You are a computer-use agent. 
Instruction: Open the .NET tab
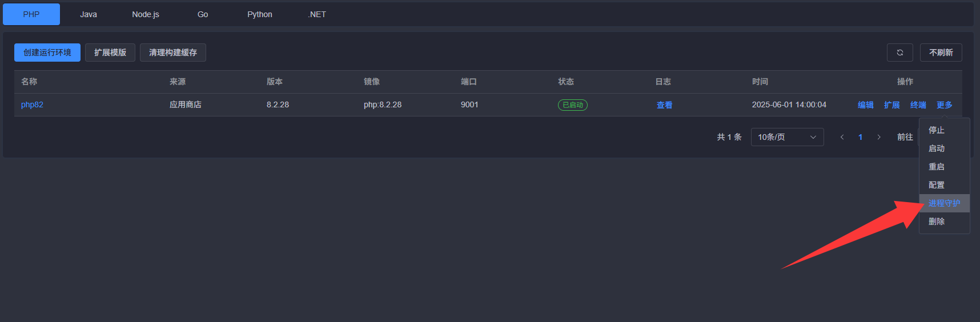click(317, 14)
